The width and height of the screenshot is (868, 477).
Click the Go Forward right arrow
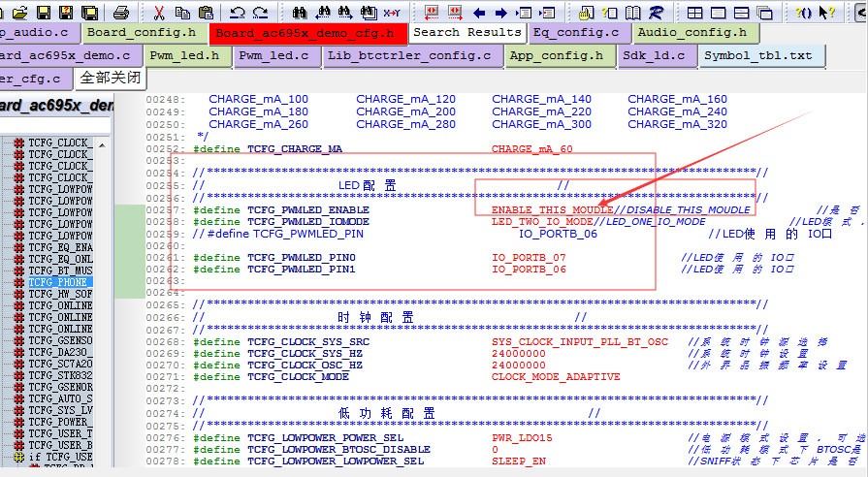click(501, 13)
